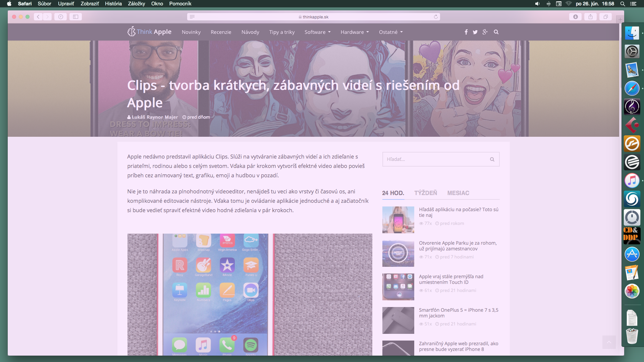Expand the Software dropdown menu
The width and height of the screenshot is (644, 362).
(318, 32)
